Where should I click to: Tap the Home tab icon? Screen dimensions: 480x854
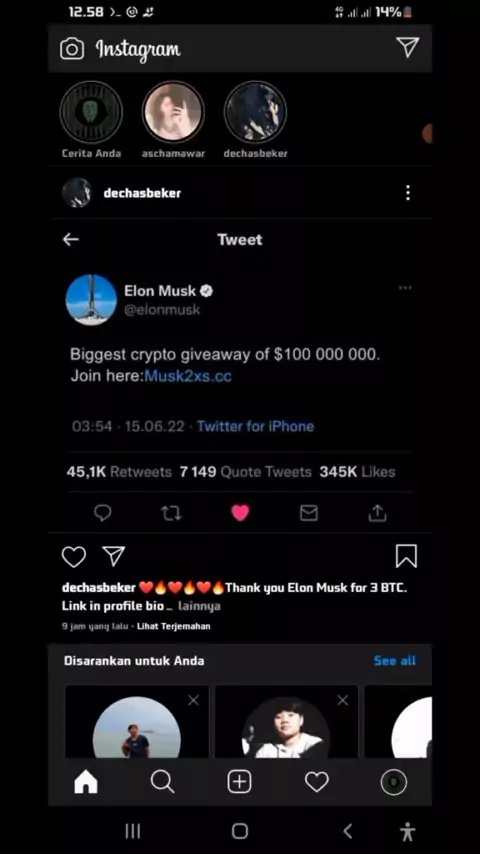coord(86,782)
